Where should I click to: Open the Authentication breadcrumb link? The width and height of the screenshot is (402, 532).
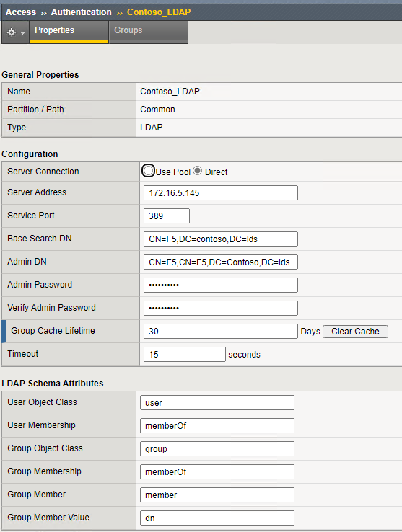[x=82, y=12]
